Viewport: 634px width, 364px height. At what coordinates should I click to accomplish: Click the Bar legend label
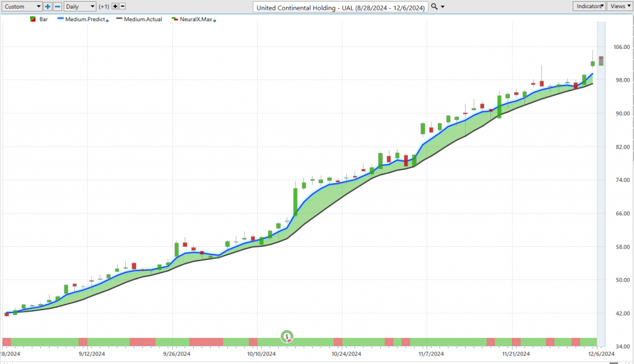pyautogui.click(x=43, y=19)
